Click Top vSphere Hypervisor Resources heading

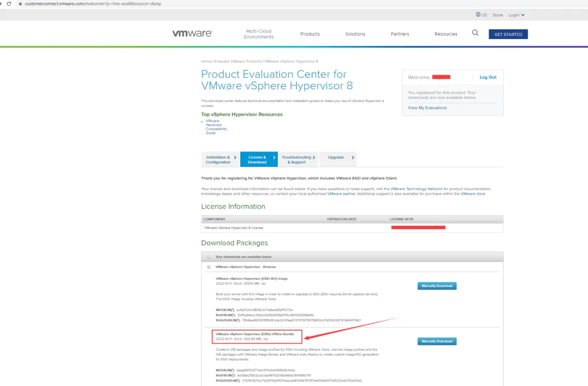click(242, 114)
